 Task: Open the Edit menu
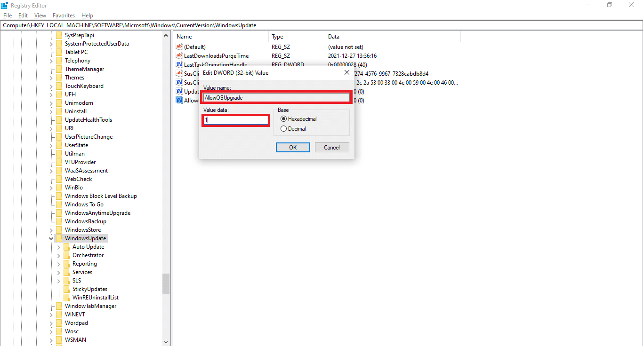(23, 16)
